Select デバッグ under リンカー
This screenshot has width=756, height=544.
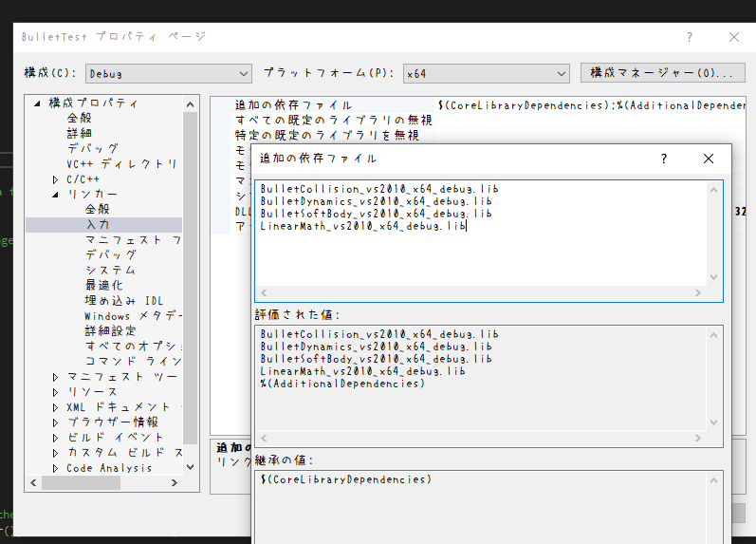click(x=110, y=254)
